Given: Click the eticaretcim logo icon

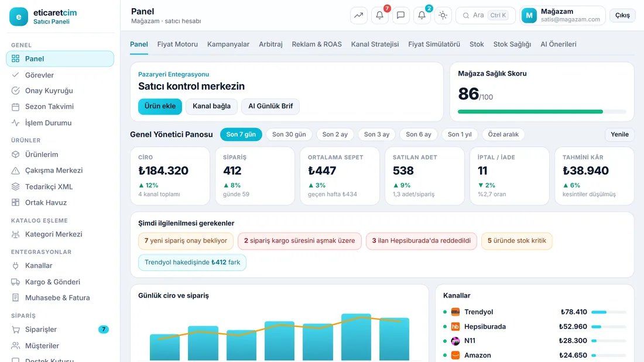Looking at the screenshot, I should 19,16.
